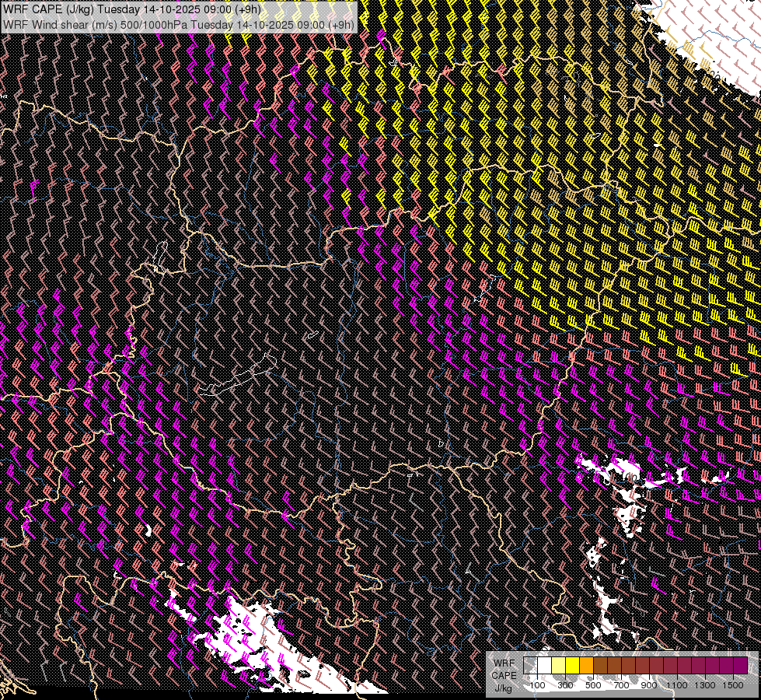Select the orange 400–500 J/kg legend swatch

click(x=586, y=665)
